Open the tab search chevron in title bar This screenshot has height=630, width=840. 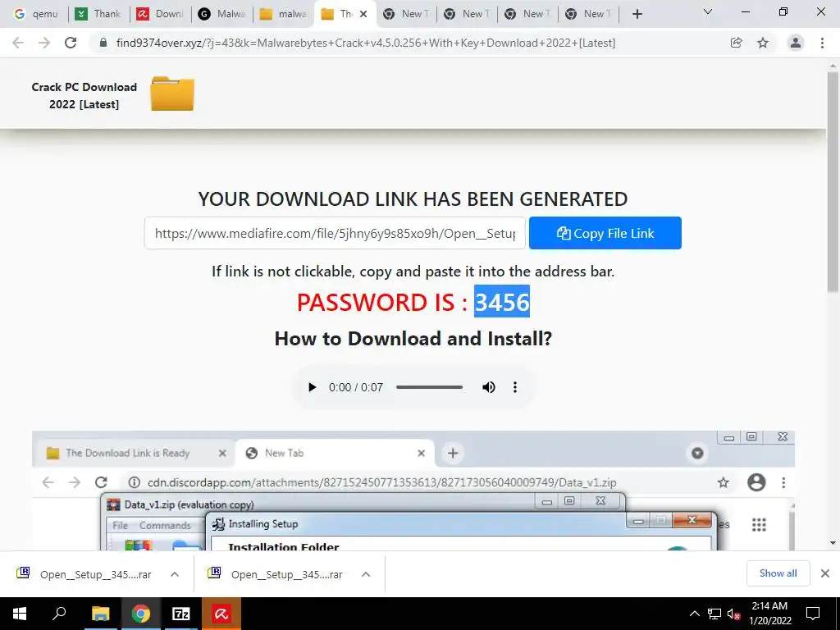708,11
